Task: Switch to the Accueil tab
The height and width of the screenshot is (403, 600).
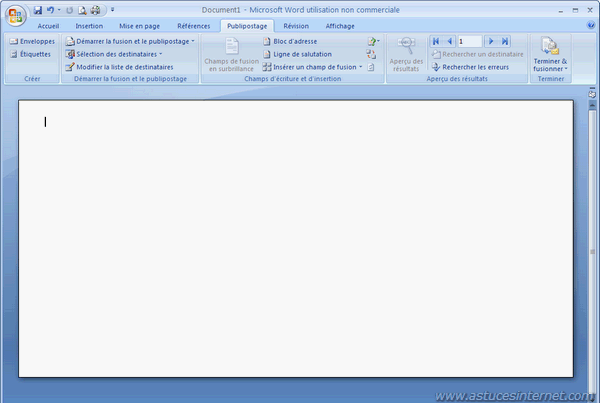Action: click(x=48, y=26)
